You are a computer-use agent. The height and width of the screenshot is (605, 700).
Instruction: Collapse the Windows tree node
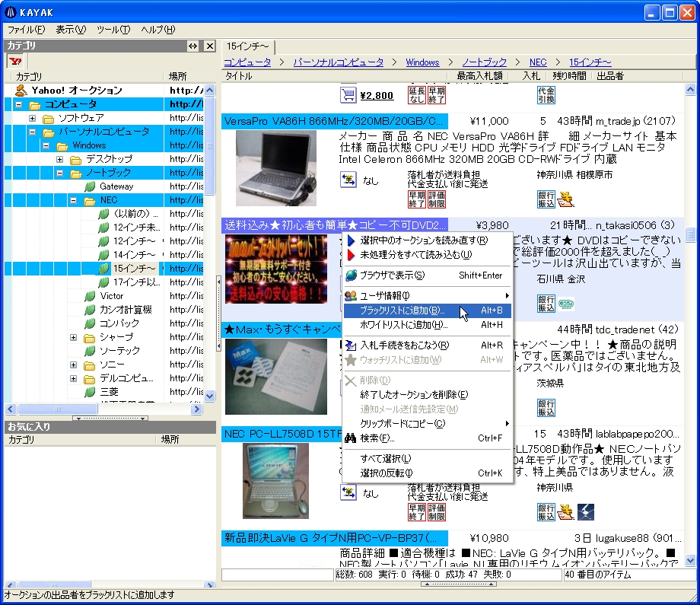(x=46, y=145)
